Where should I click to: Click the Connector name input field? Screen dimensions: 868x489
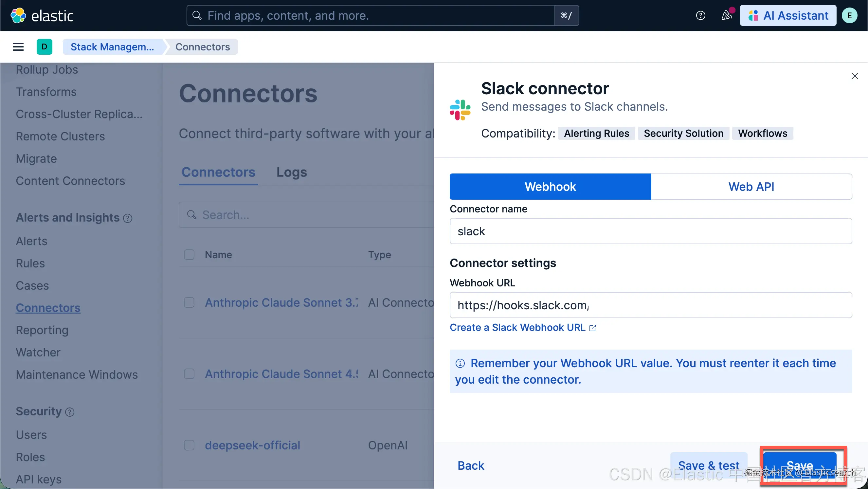(650, 231)
